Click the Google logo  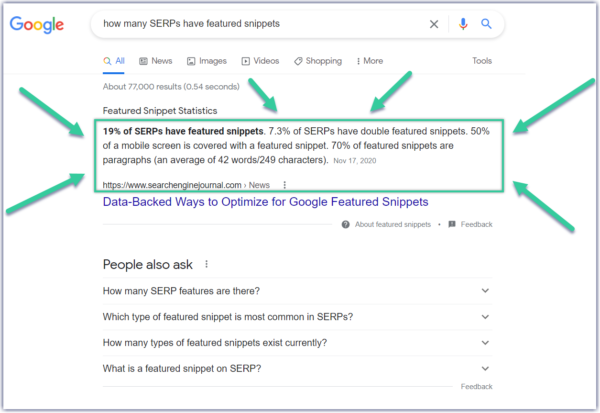pos(37,24)
